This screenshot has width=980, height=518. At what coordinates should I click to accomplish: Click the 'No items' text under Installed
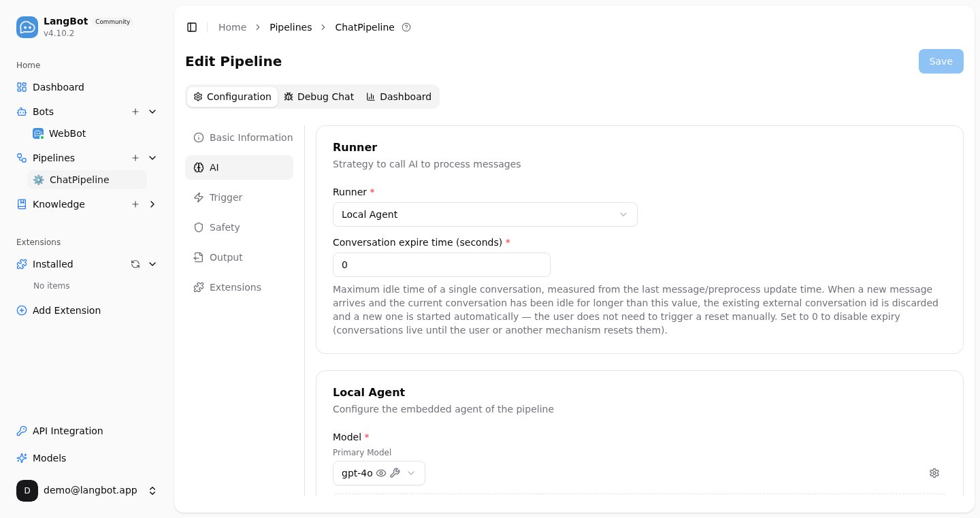pos(52,286)
